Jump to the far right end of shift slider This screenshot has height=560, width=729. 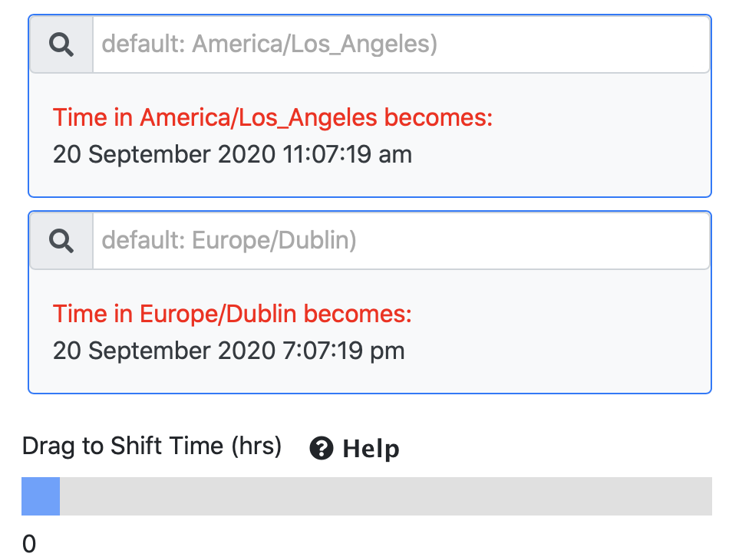[x=709, y=496]
